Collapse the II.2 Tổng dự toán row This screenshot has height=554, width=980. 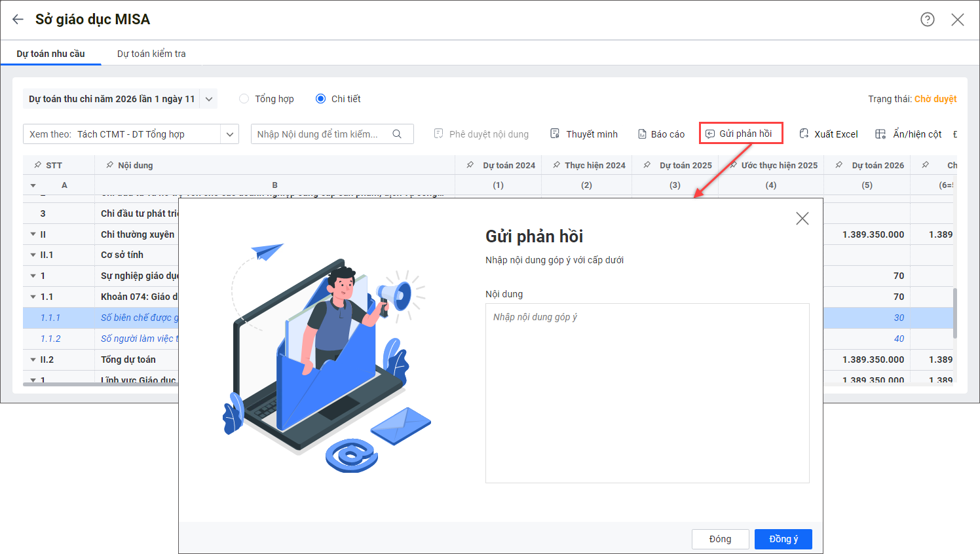[x=33, y=360]
